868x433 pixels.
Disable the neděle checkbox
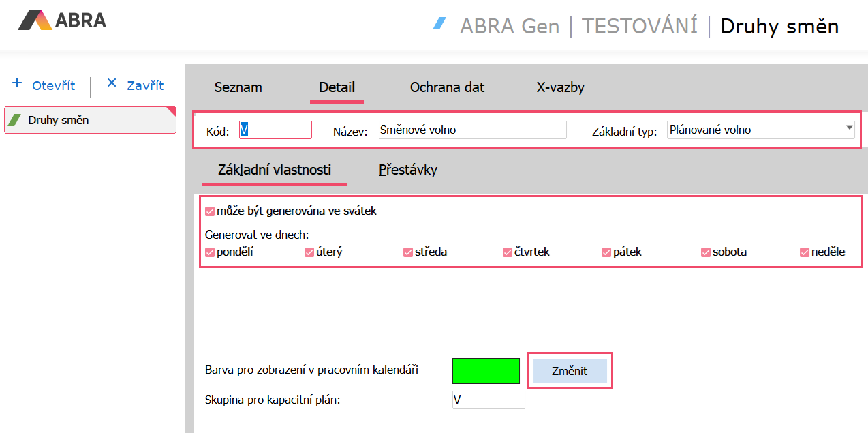click(805, 252)
